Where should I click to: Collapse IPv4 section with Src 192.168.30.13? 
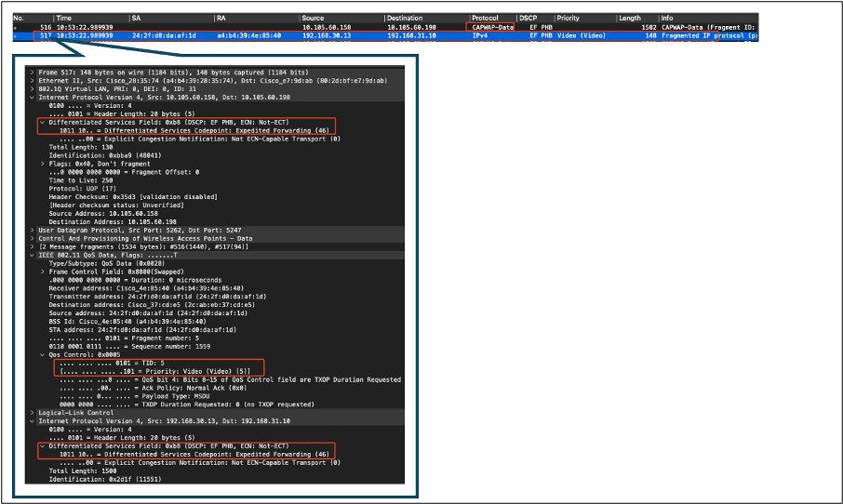pyautogui.click(x=33, y=421)
